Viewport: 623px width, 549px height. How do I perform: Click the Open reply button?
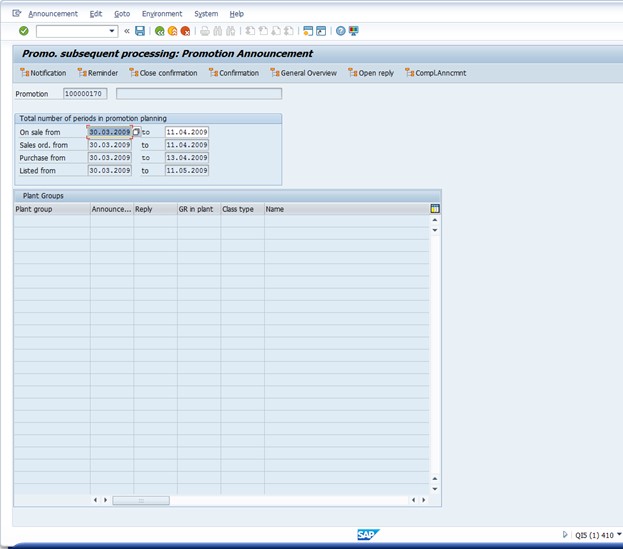tap(371, 73)
